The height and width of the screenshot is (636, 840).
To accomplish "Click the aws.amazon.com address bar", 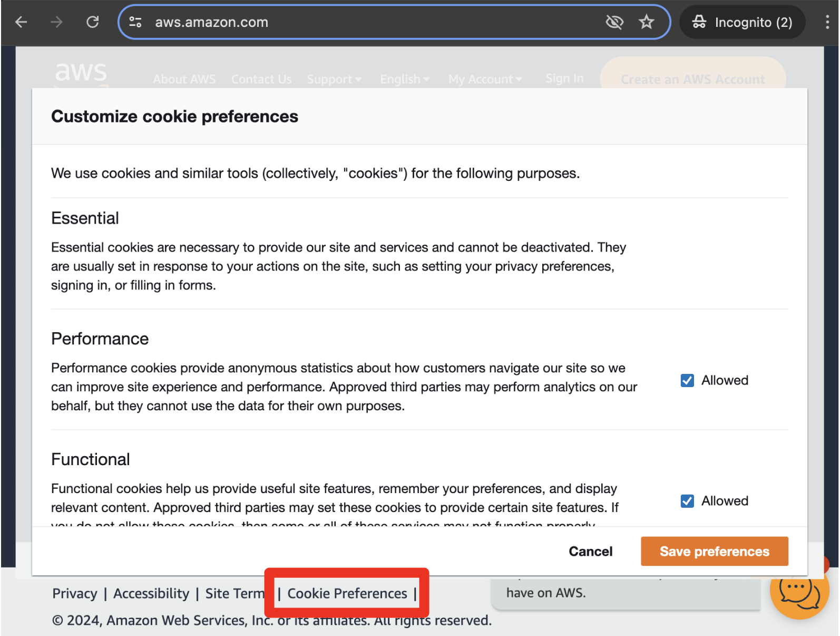I will (x=369, y=22).
